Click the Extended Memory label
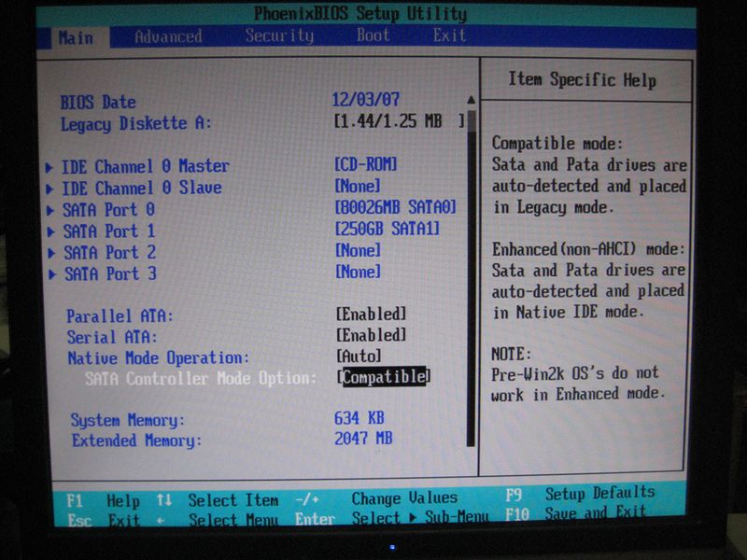This screenshot has height=560, width=747. pos(136,441)
